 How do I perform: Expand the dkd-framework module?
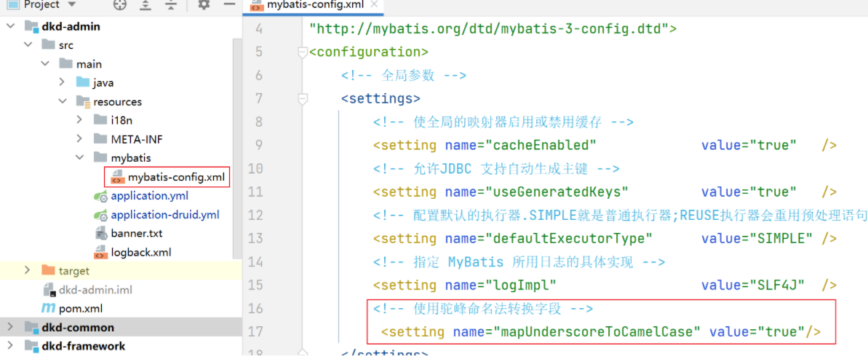point(11,346)
